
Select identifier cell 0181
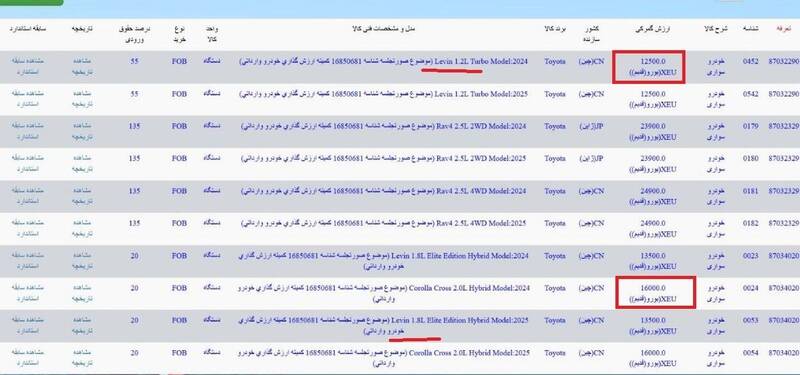tap(751, 191)
